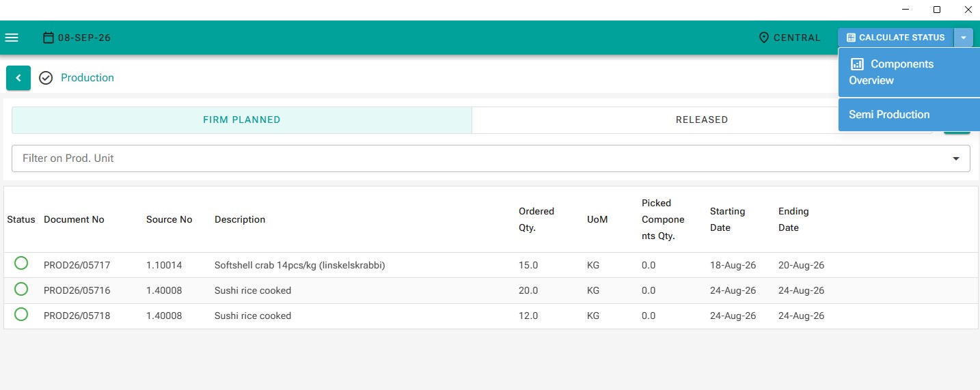
Task: Click the Ordered Qty. column header
Action: 536,219
